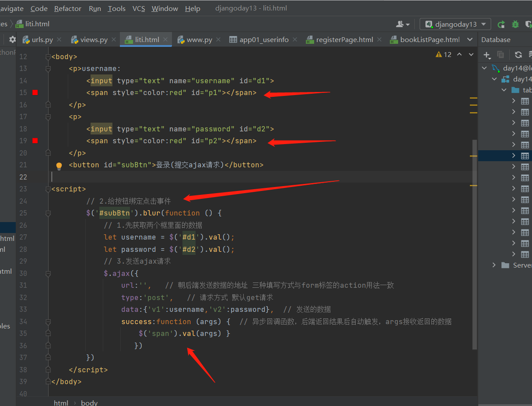Go to next highlighted error arrow

(471, 54)
